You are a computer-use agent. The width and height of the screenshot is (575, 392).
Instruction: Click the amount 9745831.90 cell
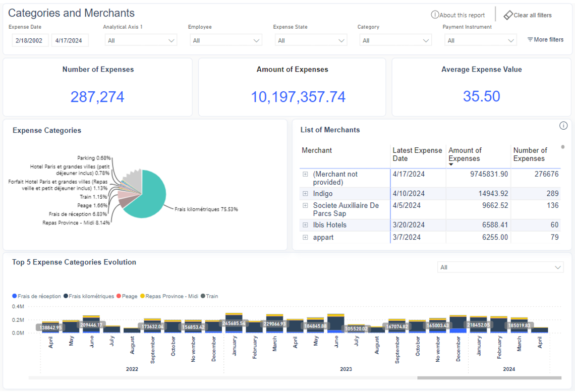[x=489, y=174]
